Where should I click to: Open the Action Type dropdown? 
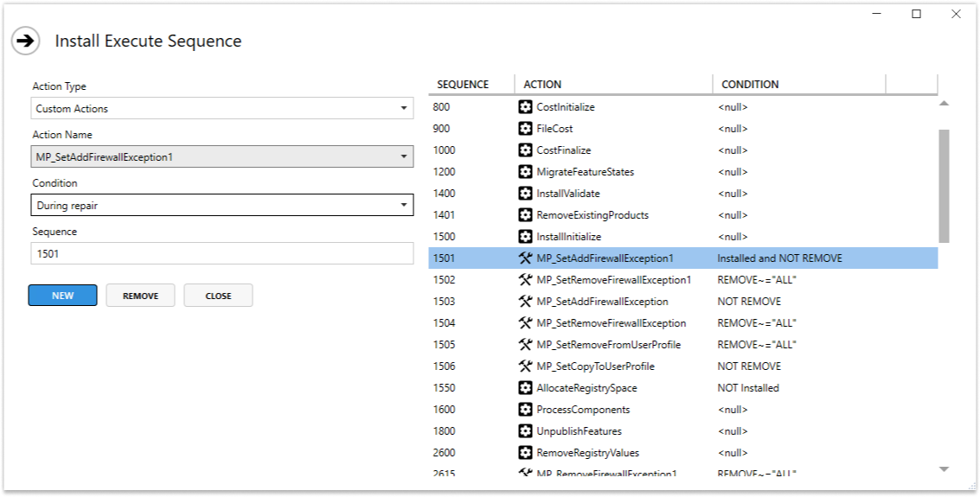(222, 108)
